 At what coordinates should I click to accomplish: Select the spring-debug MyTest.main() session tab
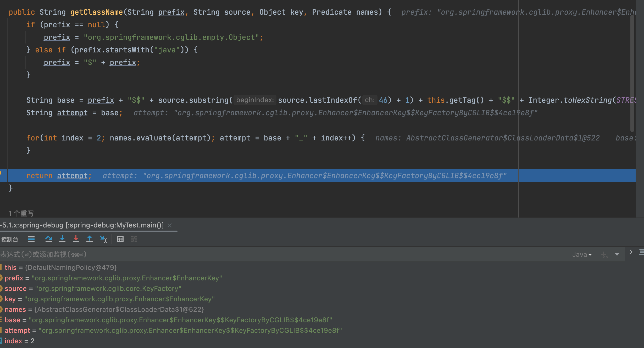tap(82, 225)
